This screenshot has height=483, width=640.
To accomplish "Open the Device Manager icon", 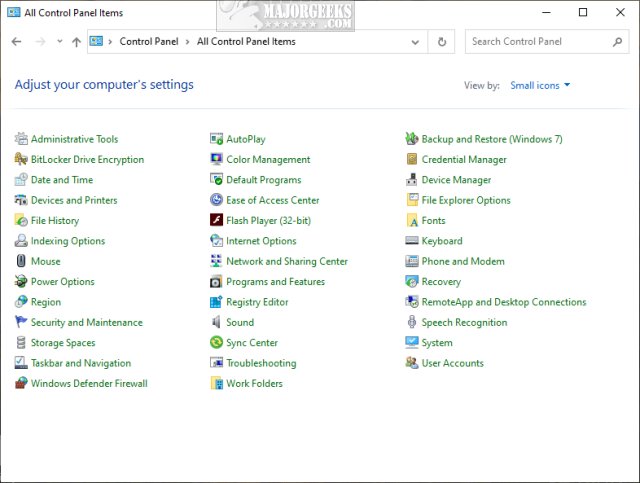I will [x=412, y=180].
